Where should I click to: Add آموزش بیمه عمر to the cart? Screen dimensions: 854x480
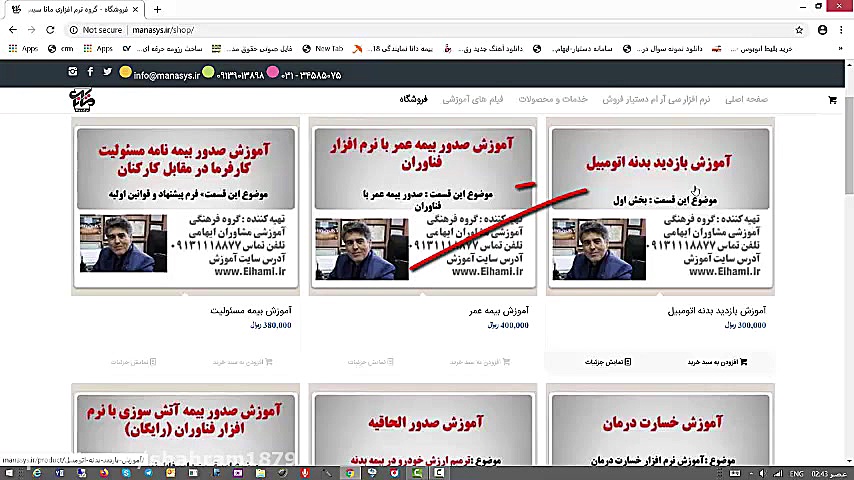click(x=480, y=362)
